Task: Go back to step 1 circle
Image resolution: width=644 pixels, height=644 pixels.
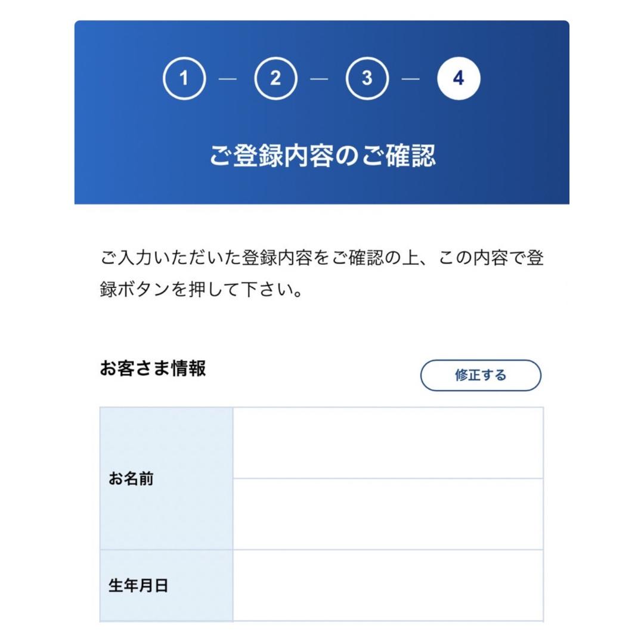Action: click(184, 79)
